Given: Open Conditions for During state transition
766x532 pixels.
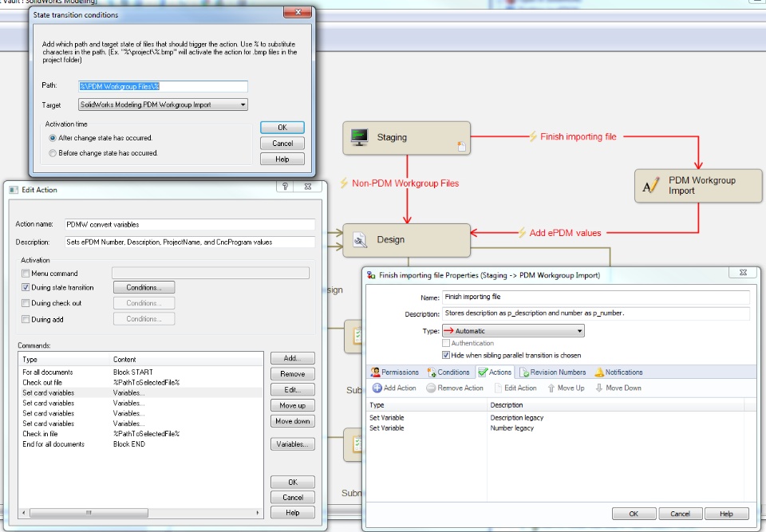Looking at the screenshot, I should 144,287.
